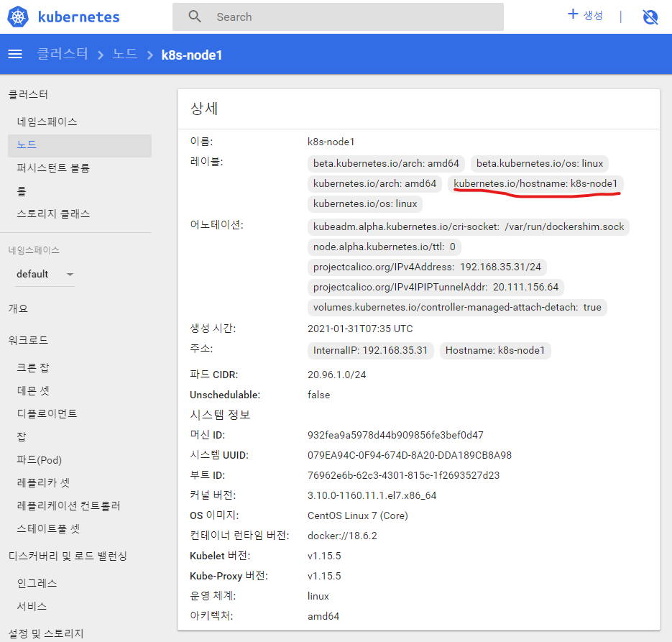Open 네임스페이스 in the sidebar

(47, 121)
